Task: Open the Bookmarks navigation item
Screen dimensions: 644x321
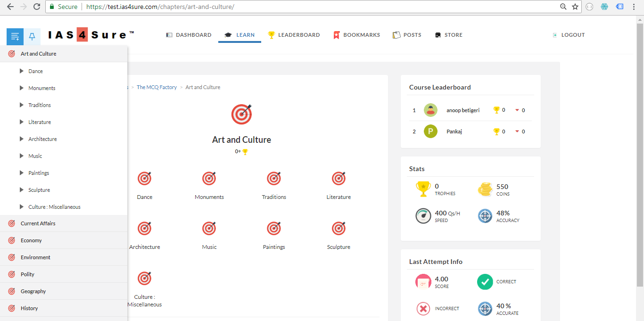Action: 356,35
